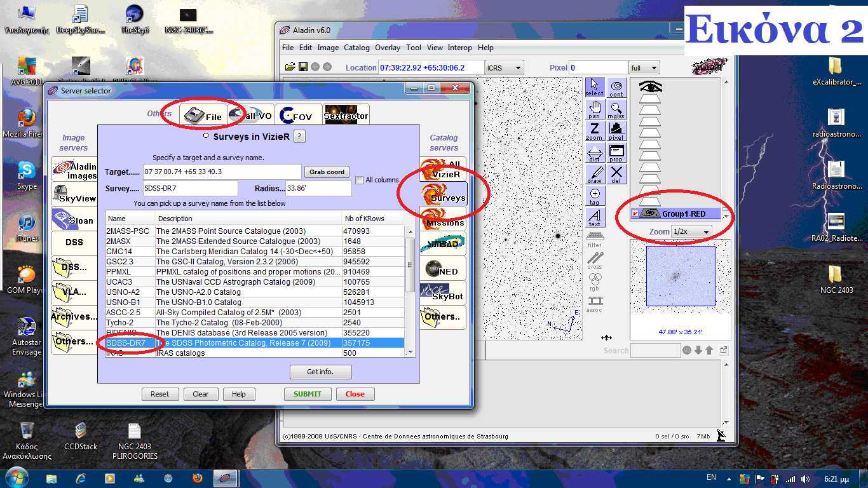Click the assoc blink tool icon
The image size is (868, 488).
pos(594,304)
